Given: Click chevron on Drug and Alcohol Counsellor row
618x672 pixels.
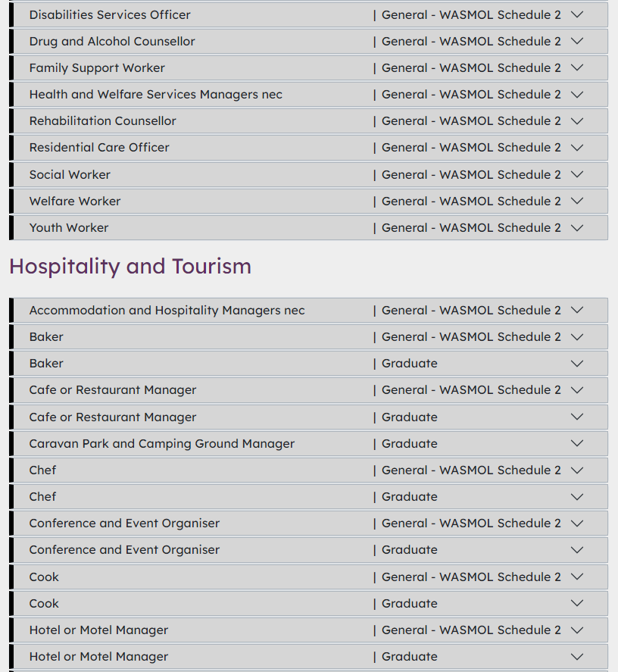Looking at the screenshot, I should [x=577, y=41].
